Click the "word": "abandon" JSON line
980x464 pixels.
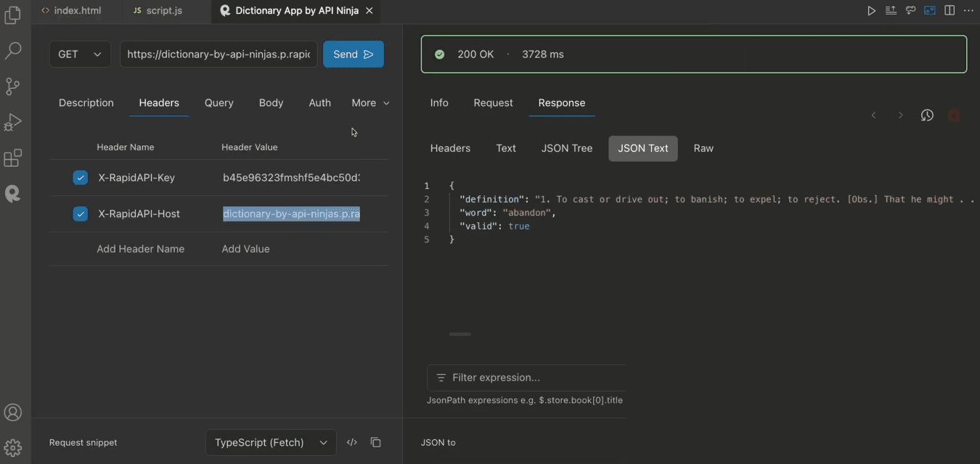507,213
